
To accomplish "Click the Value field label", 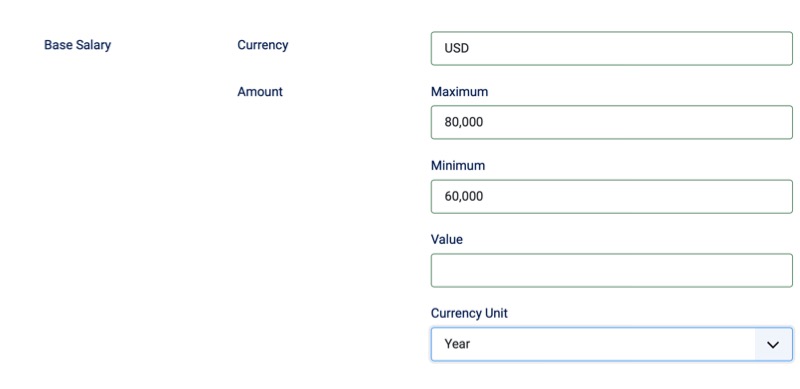I will [x=446, y=239].
